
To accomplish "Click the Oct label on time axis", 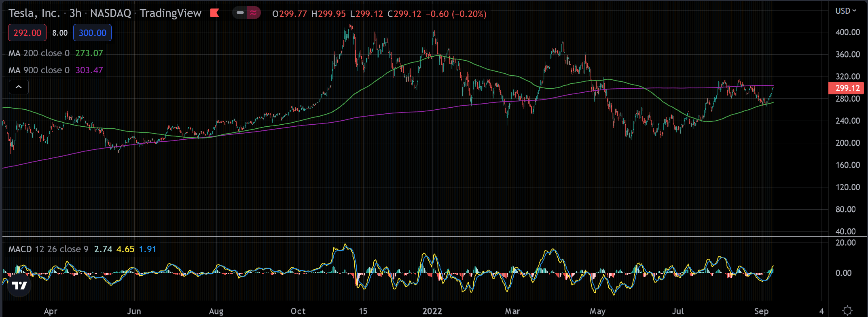I will pyautogui.click(x=298, y=311).
